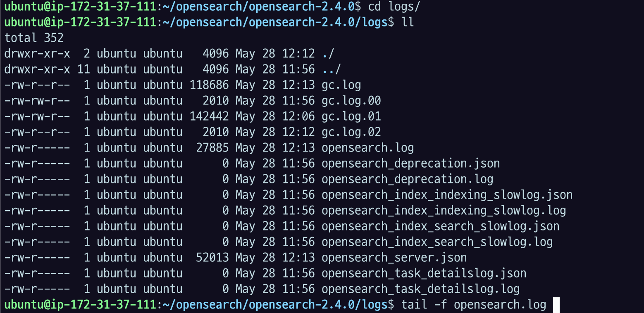Click permissions -rw-rw-r-- of gc.log.00
644x313 pixels.
click(x=37, y=101)
